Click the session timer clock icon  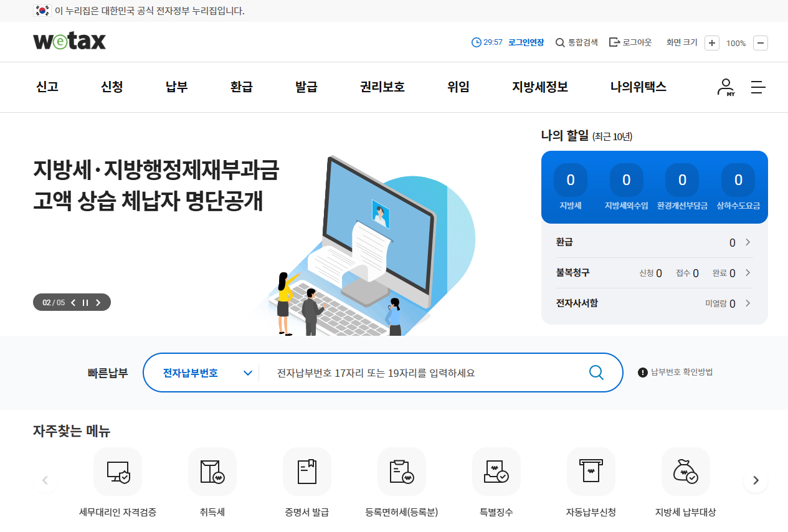(477, 42)
